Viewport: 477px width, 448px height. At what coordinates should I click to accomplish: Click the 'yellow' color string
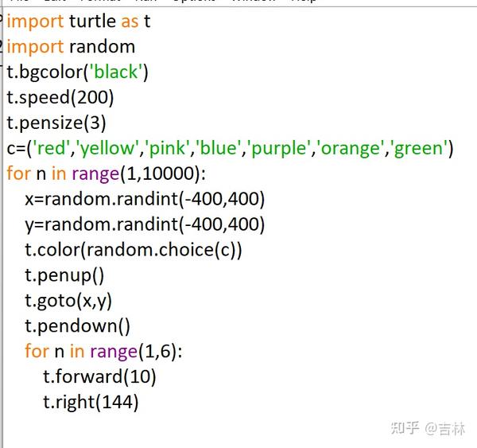coord(109,148)
